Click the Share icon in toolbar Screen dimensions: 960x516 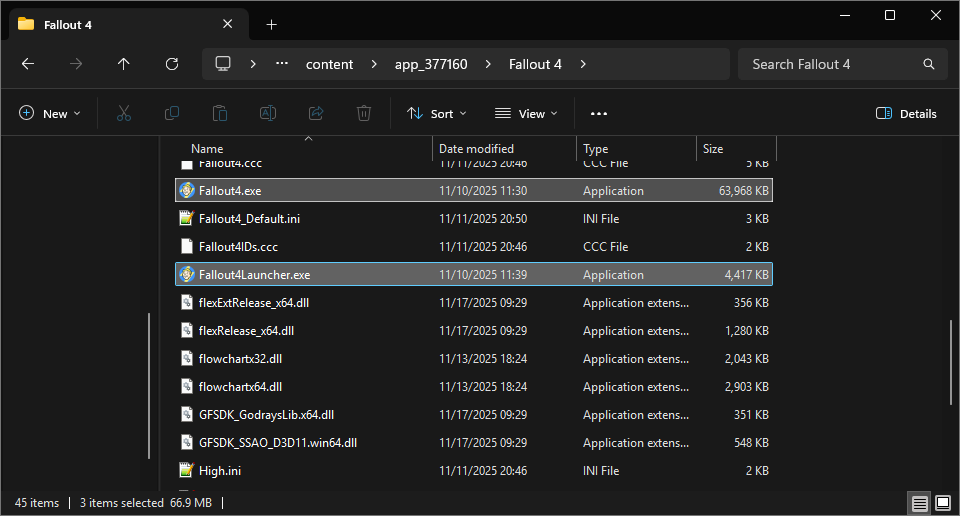coord(316,114)
